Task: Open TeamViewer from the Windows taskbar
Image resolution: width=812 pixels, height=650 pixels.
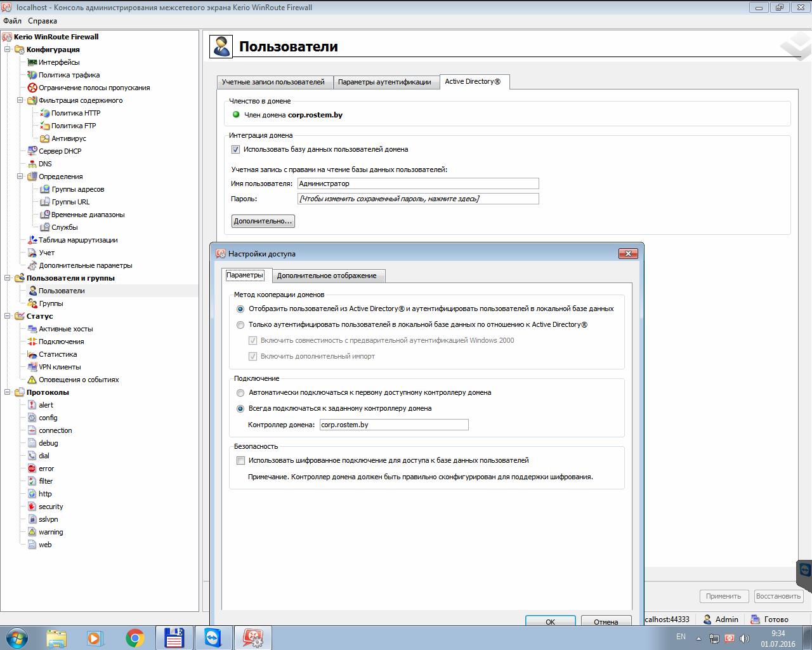Action: pos(213,638)
